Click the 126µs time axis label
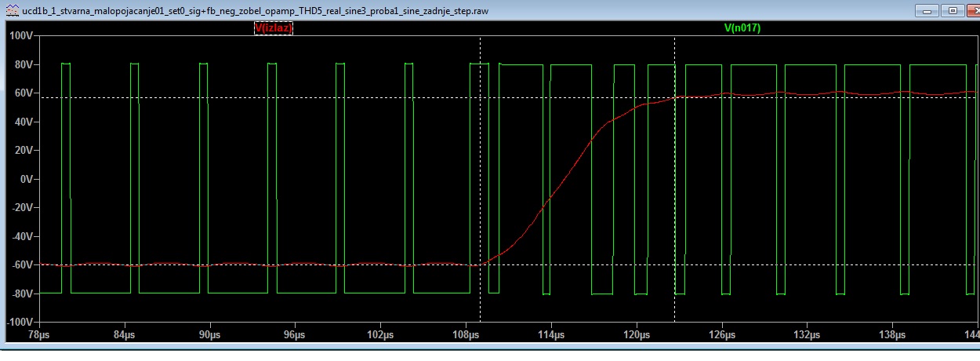 tap(722, 335)
